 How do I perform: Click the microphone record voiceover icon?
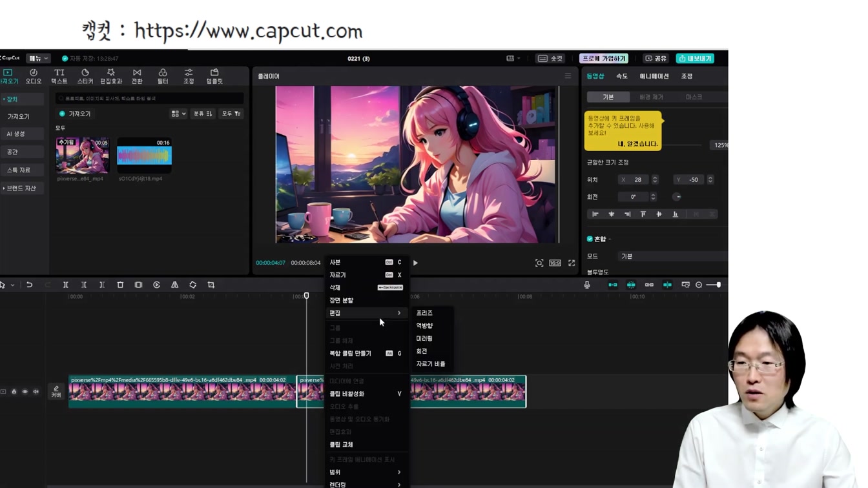click(587, 285)
